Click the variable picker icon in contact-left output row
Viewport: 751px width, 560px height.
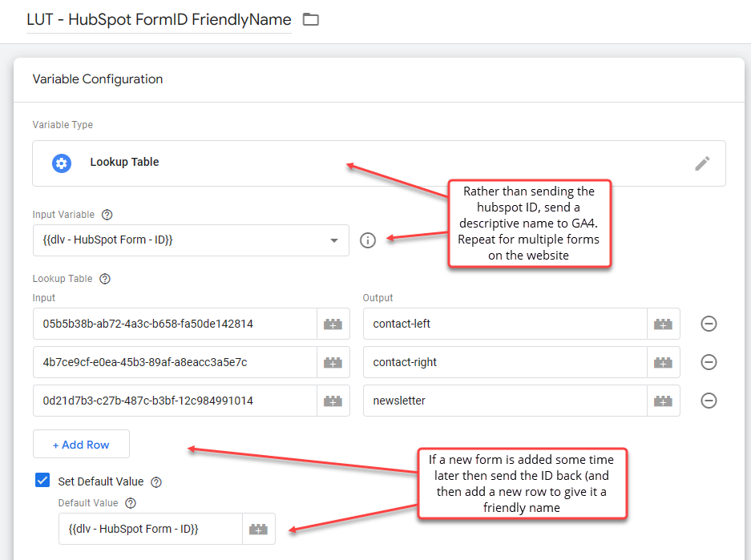(x=664, y=324)
